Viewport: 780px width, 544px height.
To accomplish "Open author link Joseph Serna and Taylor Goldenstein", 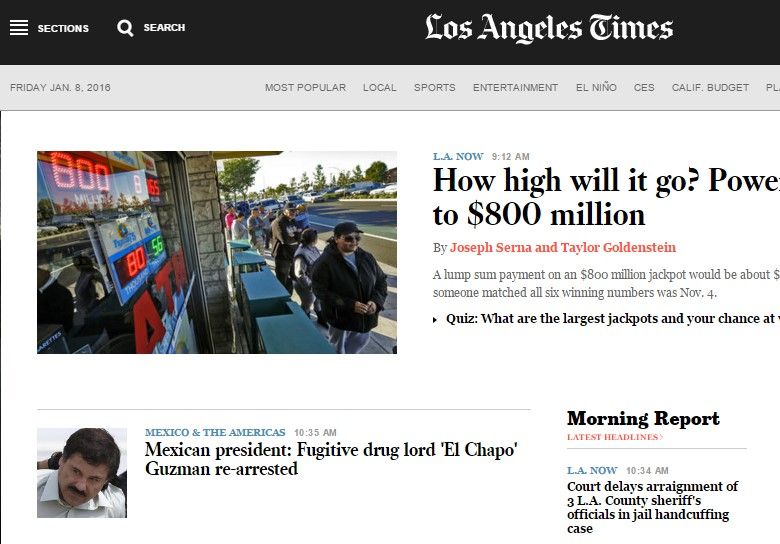I will (563, 248).
